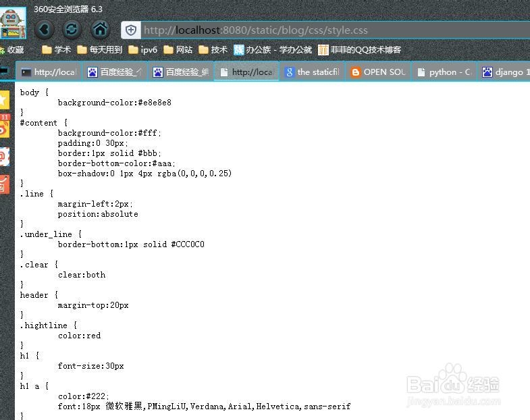
Task: Click color:red line
Action: click(80, 336)
